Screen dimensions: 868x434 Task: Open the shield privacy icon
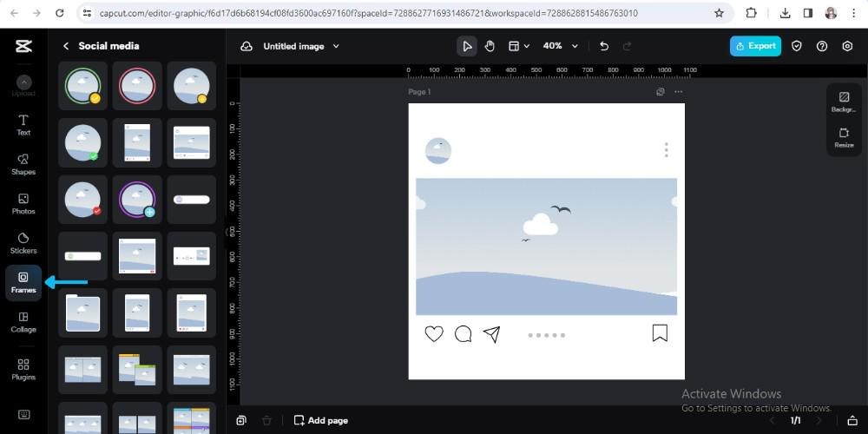(796, 46)
